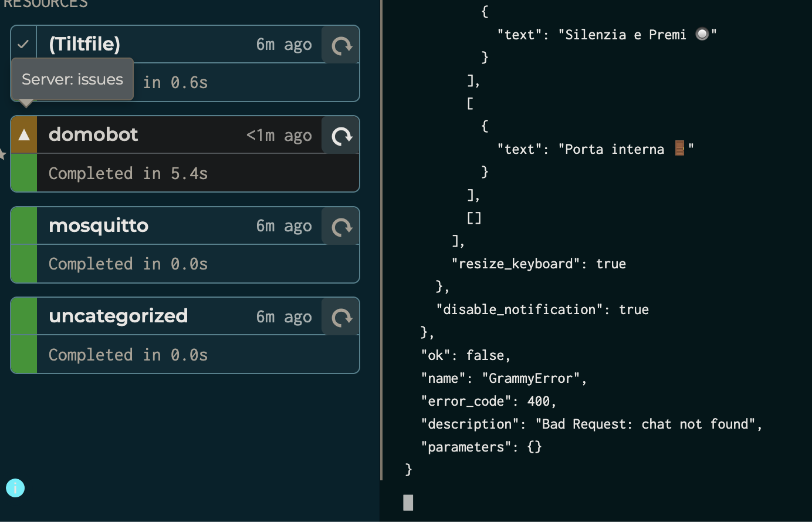
Task: Click the Tiltfile checkmark status icon
Action: (23, 44)
